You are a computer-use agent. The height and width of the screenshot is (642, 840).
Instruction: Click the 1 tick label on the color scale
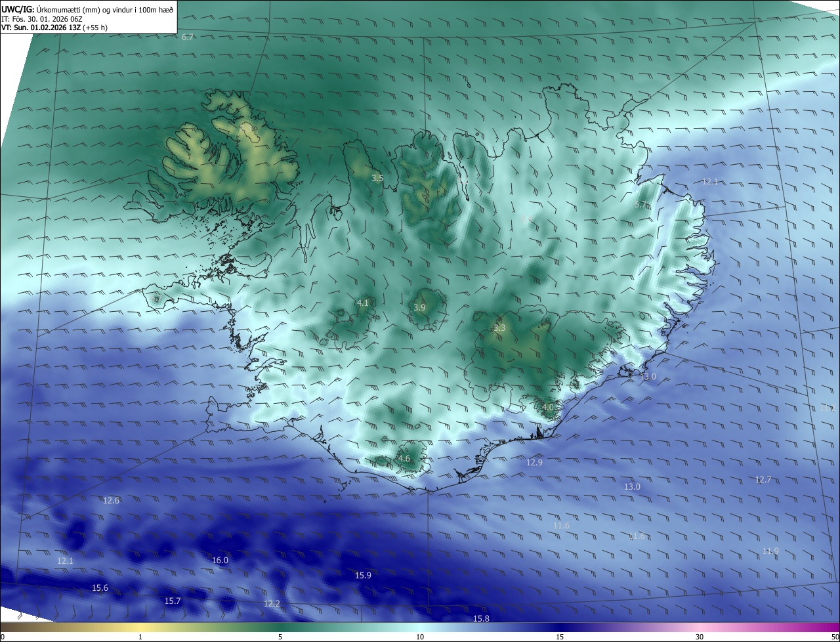(140, 637)
